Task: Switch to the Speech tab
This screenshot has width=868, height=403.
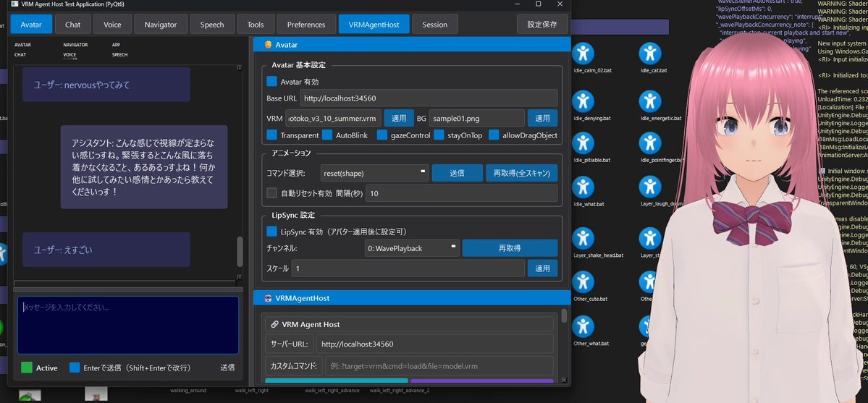Action: (x=212, y=25)
